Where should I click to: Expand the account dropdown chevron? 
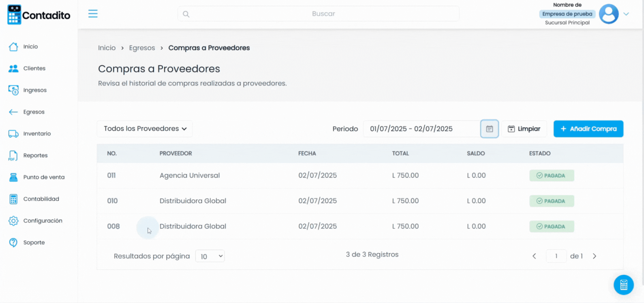pyautogui.click(x=626, y=14)
